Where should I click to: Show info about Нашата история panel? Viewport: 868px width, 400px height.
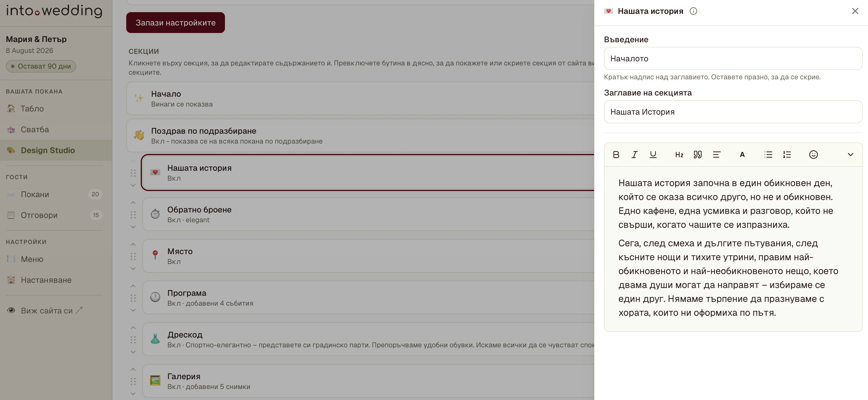[x=693, y=11]
